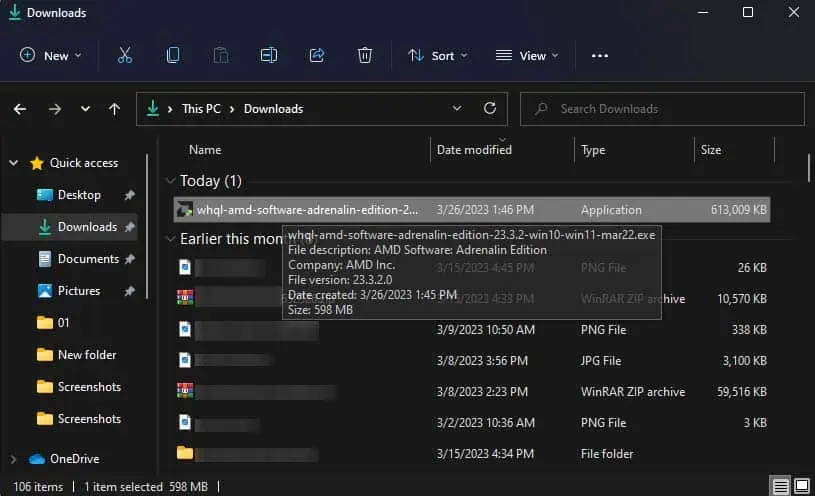This screenshot has width=815, height=496.
Task: Click the Cut scissors icon
Action: click(125, 55)
